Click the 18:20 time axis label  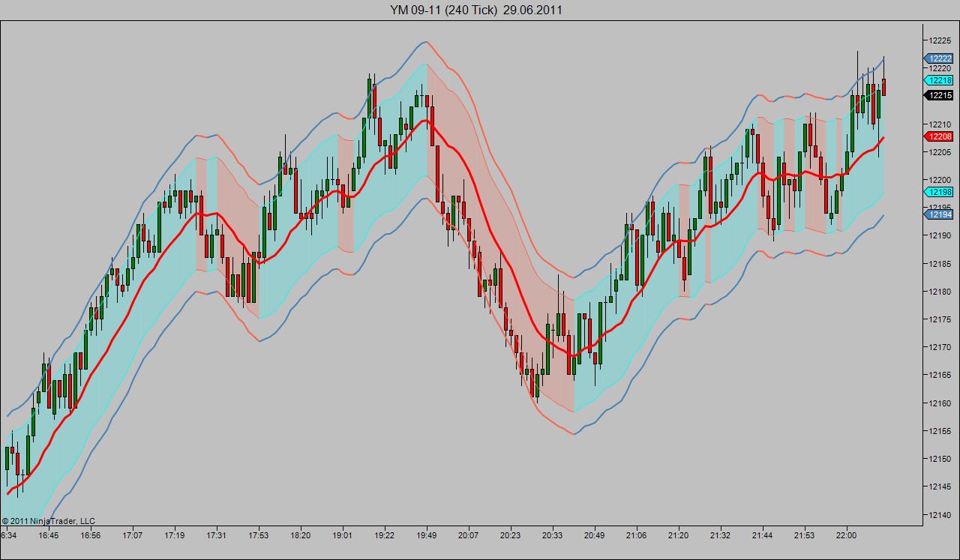pyautogui.click(x=301, y=536)
